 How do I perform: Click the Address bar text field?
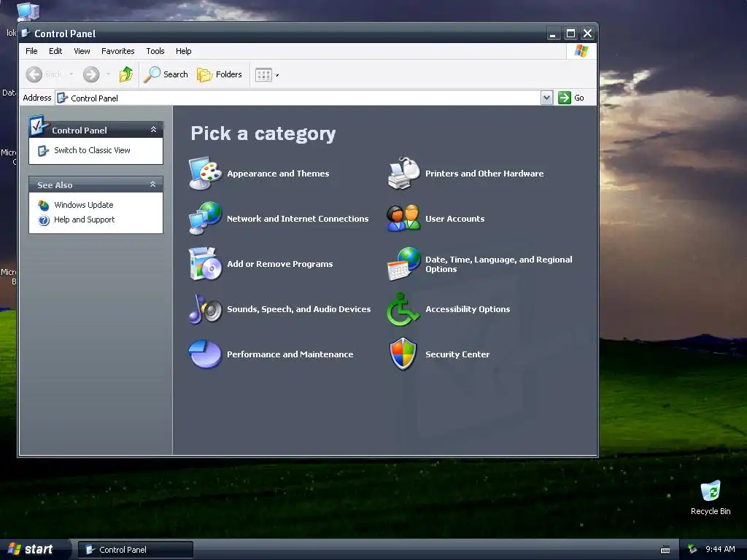(298, 98)
